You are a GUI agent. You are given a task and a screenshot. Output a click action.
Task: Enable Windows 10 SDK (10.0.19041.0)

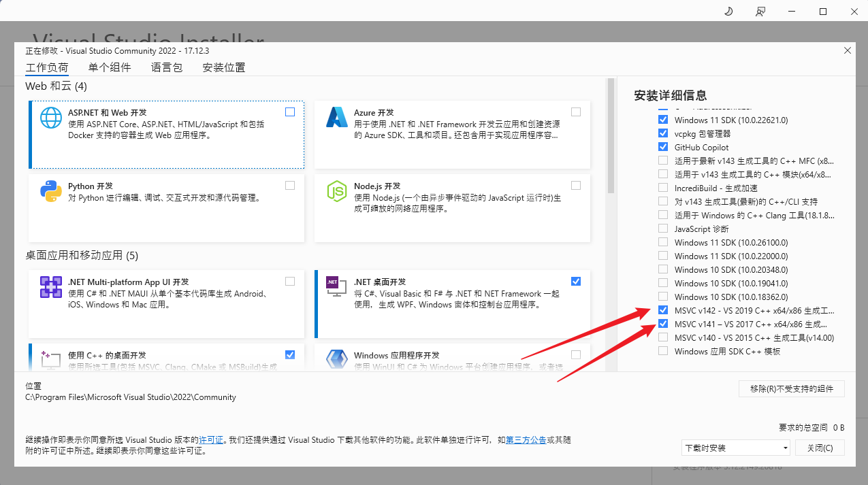[x=662, y=282]
